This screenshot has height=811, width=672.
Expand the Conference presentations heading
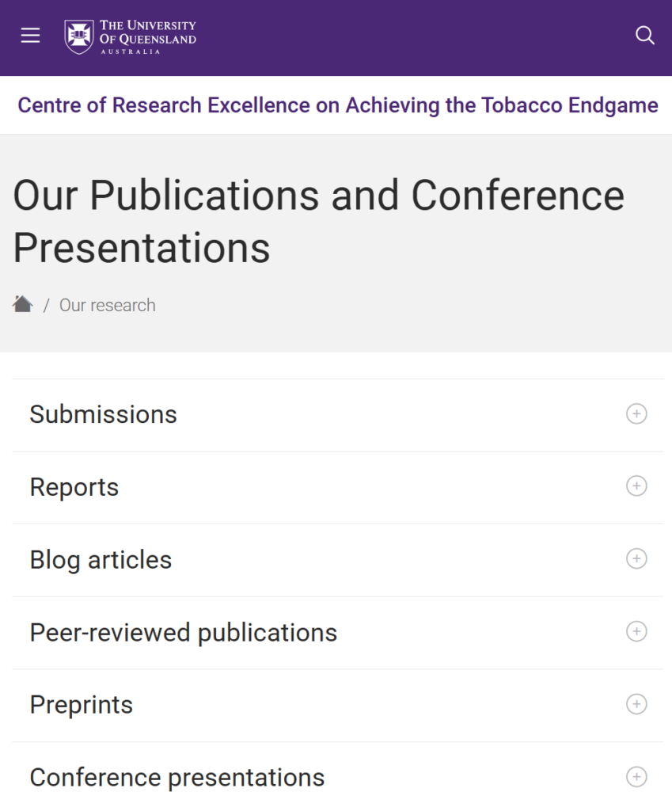[338, 777]
